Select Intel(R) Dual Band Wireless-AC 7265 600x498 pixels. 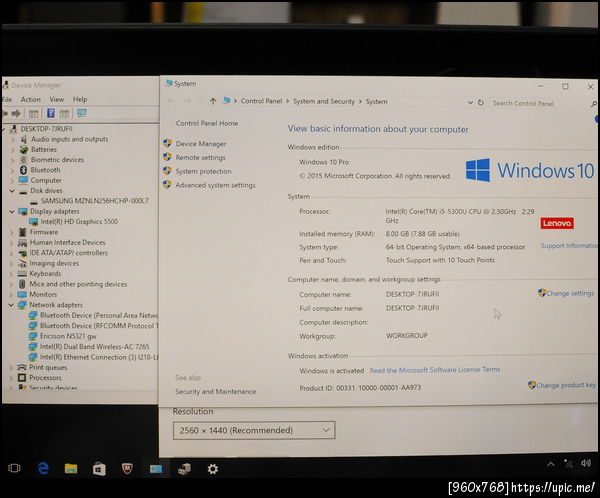click(95, 346)
